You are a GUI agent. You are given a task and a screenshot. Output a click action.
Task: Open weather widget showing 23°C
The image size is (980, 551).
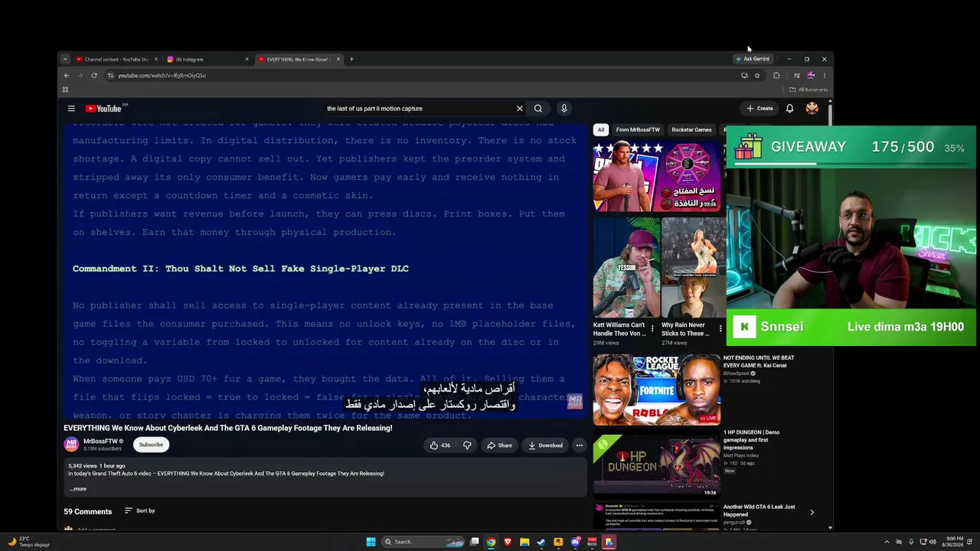click(x=31, y=542)
